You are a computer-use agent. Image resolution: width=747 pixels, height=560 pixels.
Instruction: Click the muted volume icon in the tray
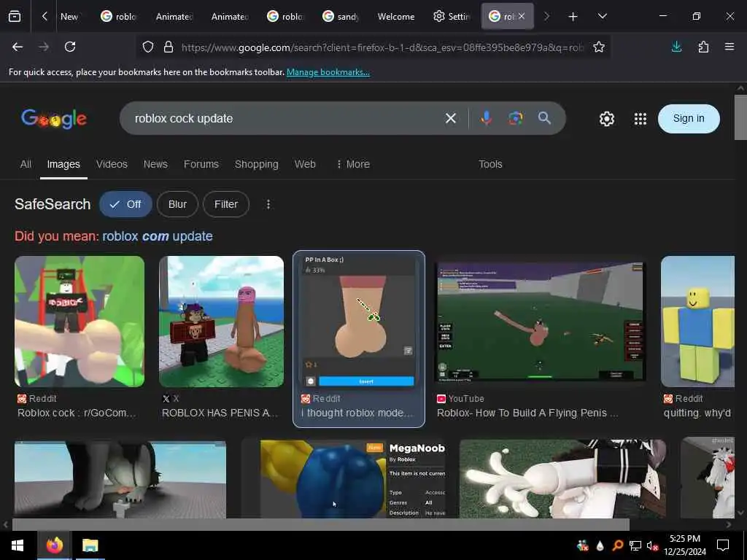click(652, 545)
